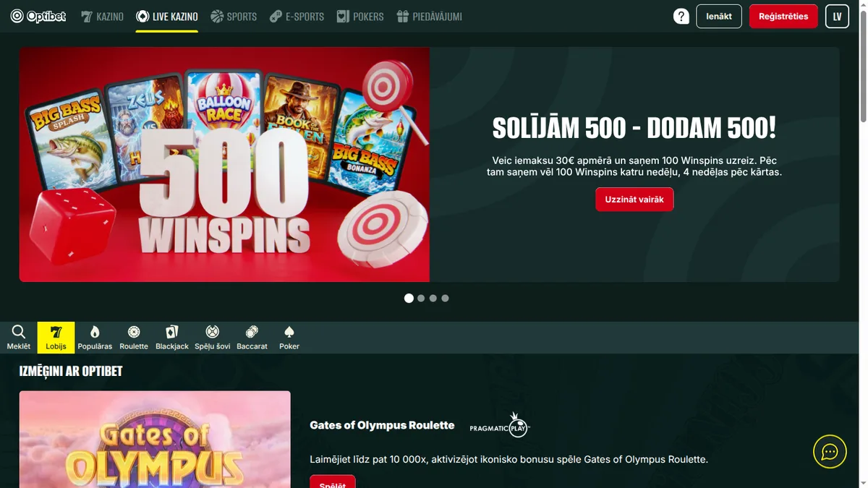The height and width of the screenshot is (488, 868).
Task: Open the Gates of Olympus game thumbnail
Action: [x=155, y=440]
